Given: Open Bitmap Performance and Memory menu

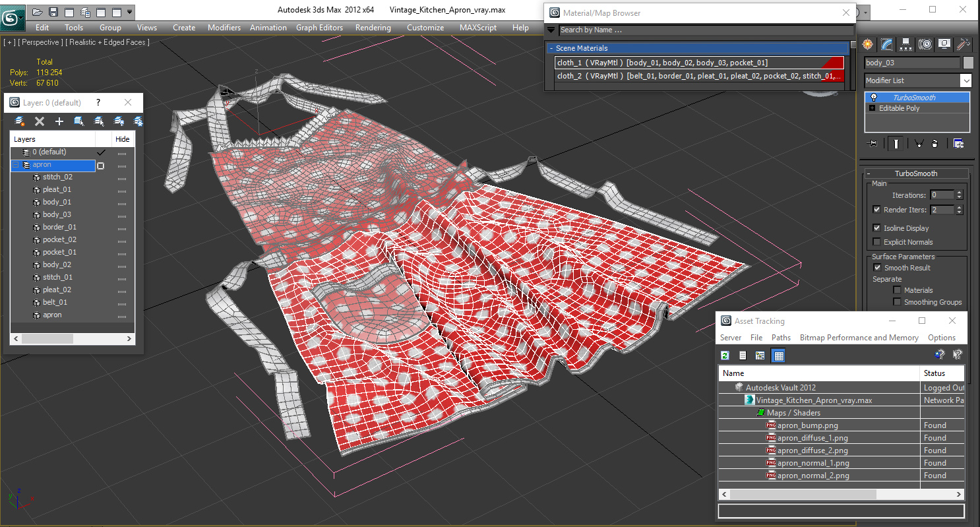Looking at the screenshot, I should (859, 338).
